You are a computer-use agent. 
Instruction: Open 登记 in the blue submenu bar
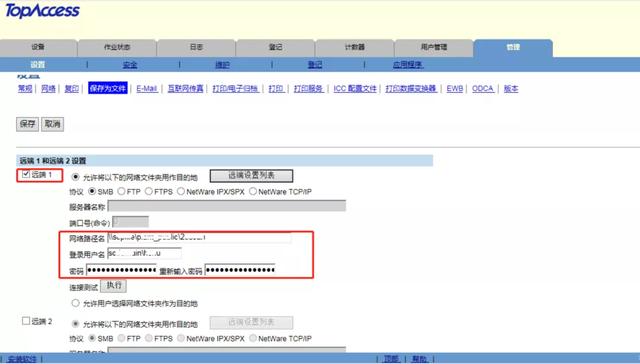(x=315, y=64)
